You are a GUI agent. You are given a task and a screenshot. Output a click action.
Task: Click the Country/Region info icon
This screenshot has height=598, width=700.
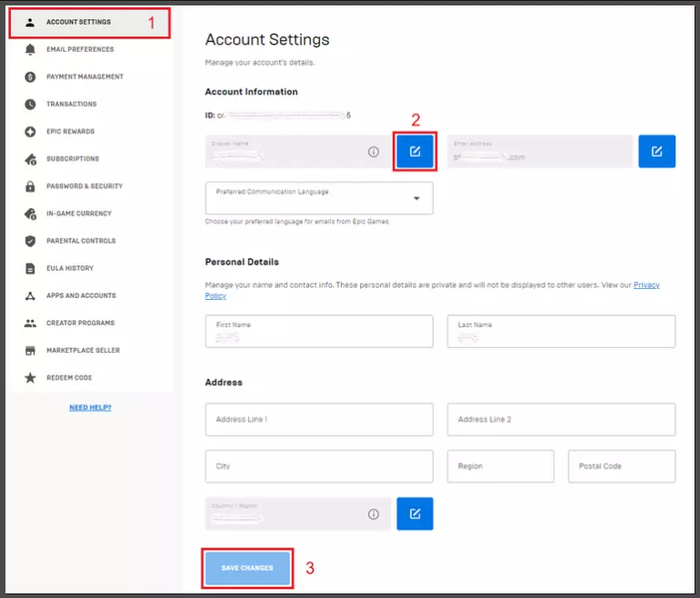click(374, 514)
